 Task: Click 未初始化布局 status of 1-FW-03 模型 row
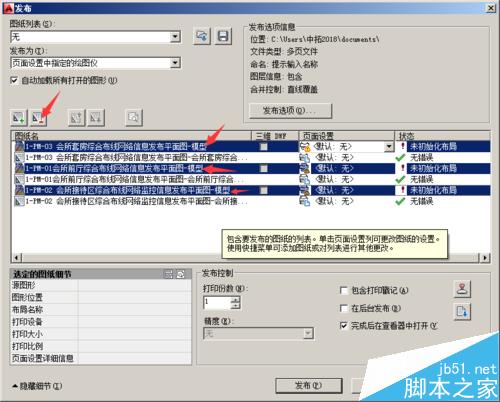pos(433,147)
